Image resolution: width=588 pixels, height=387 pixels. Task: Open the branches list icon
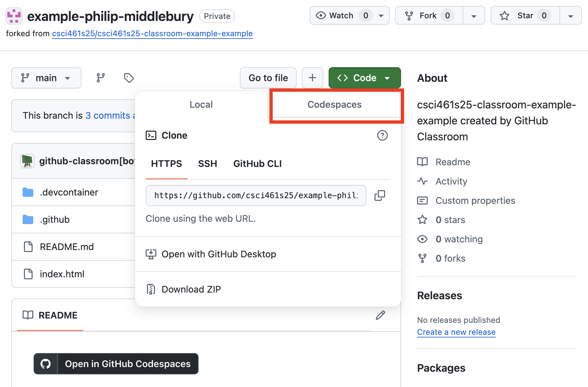point(100,78)
